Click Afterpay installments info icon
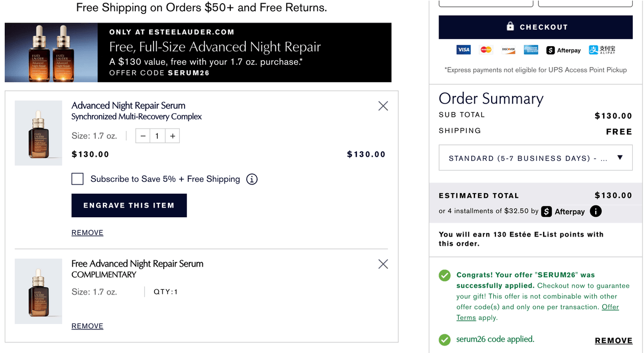 click(x=595, y=211)
